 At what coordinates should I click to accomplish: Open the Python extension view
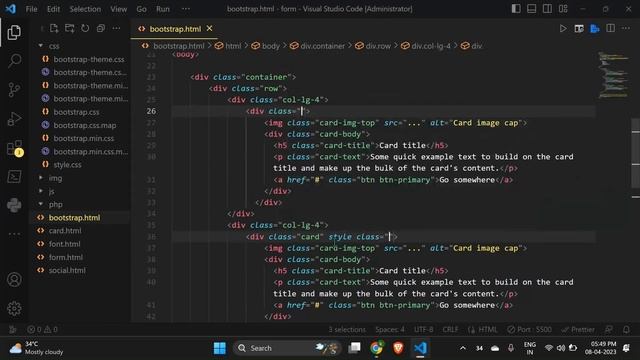click(14, 205)
